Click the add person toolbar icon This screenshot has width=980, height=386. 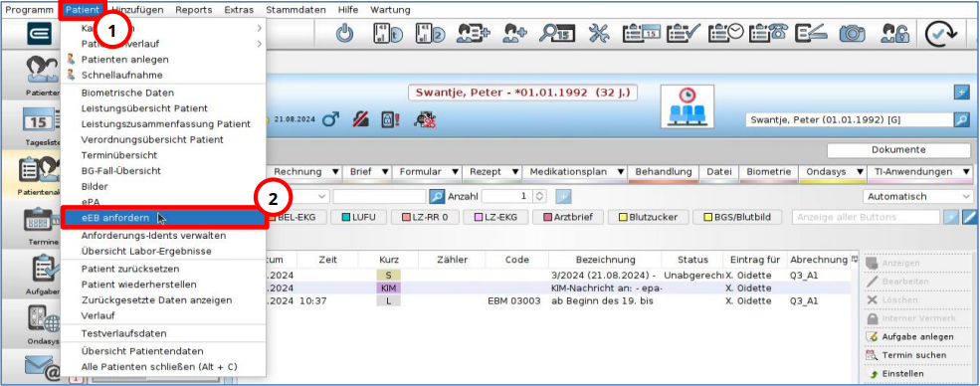coord(515,33)
